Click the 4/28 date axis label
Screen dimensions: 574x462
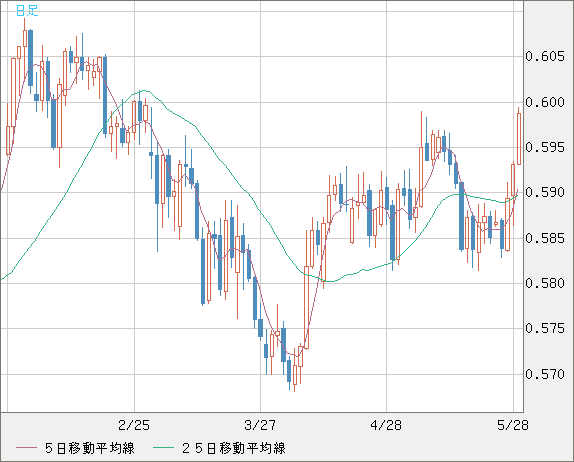coord(386,425)
